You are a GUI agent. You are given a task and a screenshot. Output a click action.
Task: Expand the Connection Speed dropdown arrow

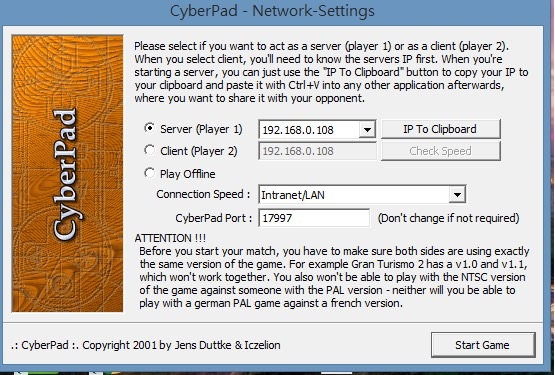click(457, 194)
